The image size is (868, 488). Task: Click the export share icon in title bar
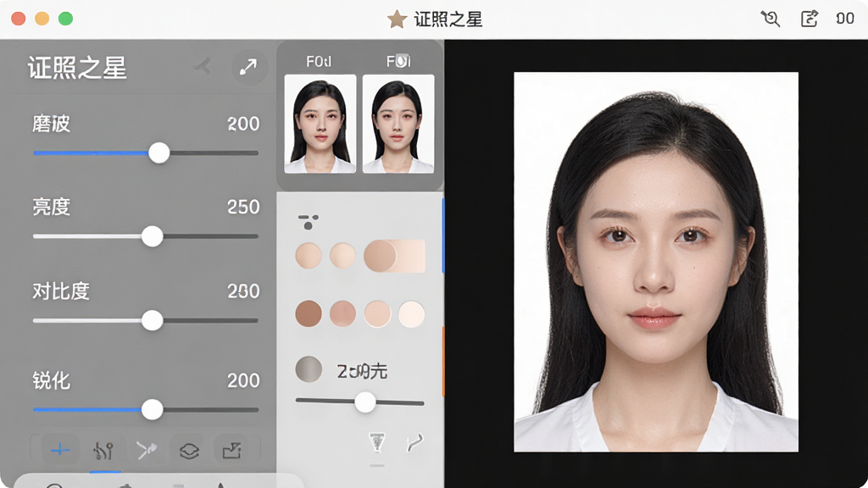(810, 19)
